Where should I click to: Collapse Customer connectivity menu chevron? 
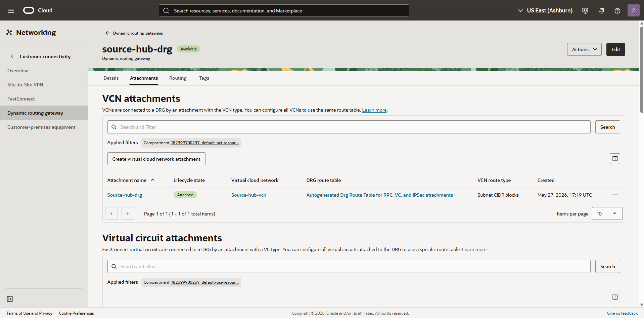12,56
